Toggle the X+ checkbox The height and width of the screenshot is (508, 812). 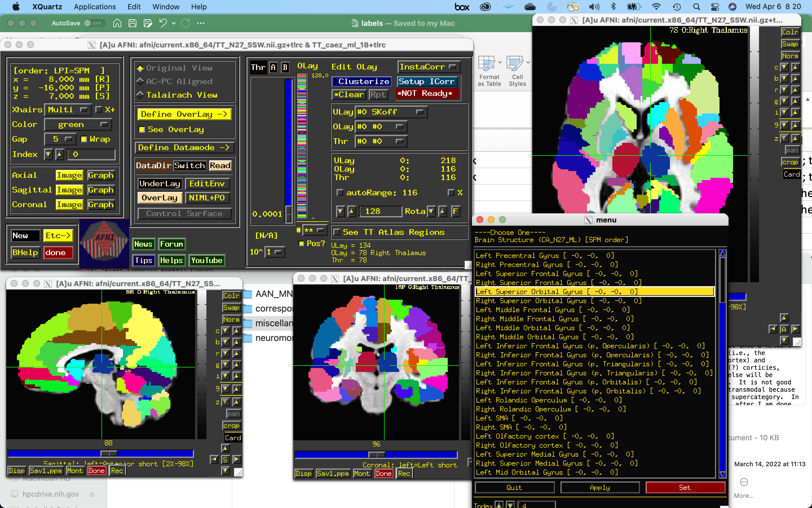(99, 110)
